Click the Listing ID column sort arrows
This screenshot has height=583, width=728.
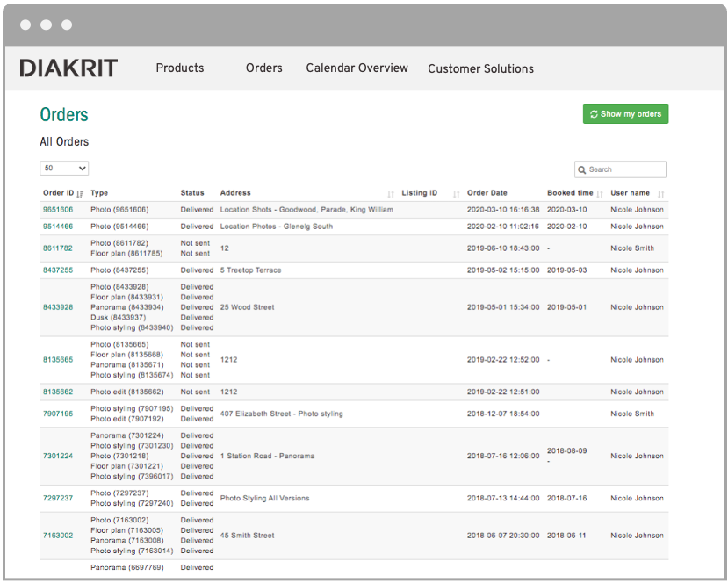pyautogui.click(x=456, y=194)
